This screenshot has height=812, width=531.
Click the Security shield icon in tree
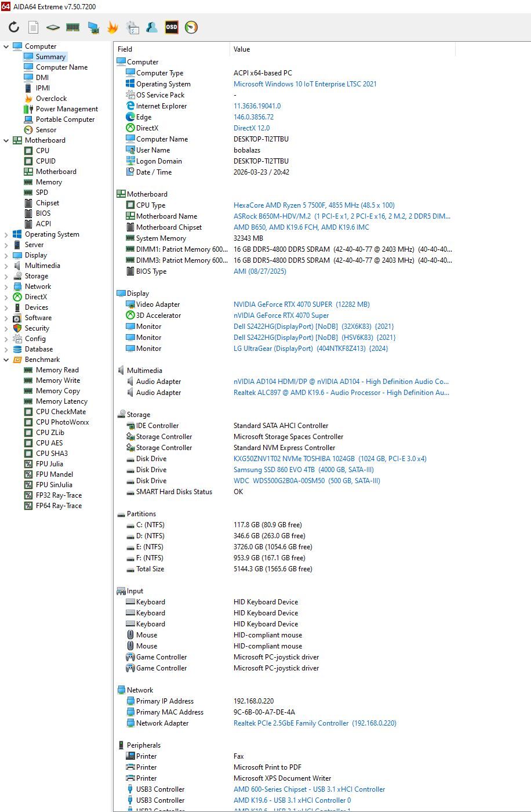tap(17, 328)
